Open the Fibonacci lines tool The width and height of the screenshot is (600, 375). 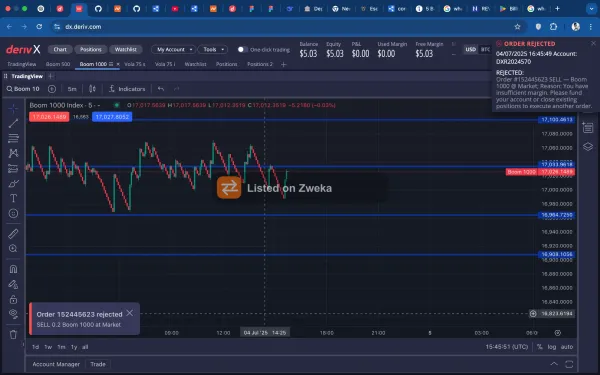pyautogui.click(x=13, y=138)
